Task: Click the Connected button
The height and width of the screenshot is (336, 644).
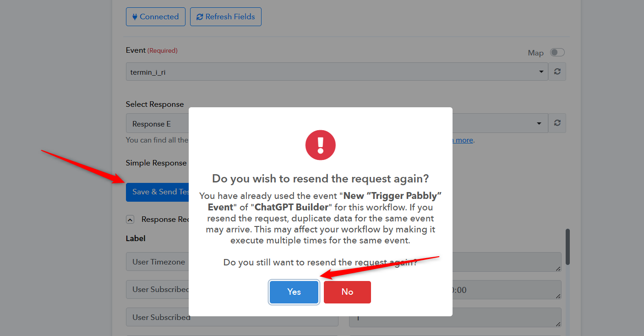Action: [156, 17]
